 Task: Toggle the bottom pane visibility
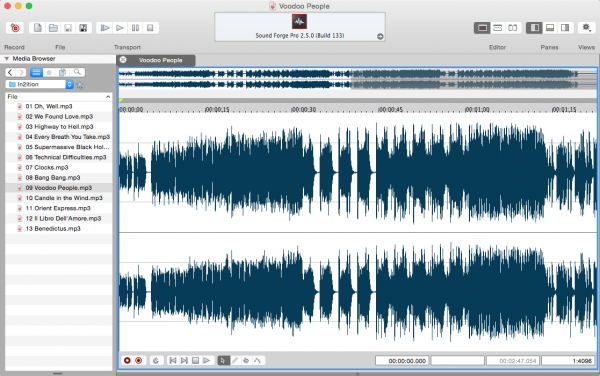(549, 28)
